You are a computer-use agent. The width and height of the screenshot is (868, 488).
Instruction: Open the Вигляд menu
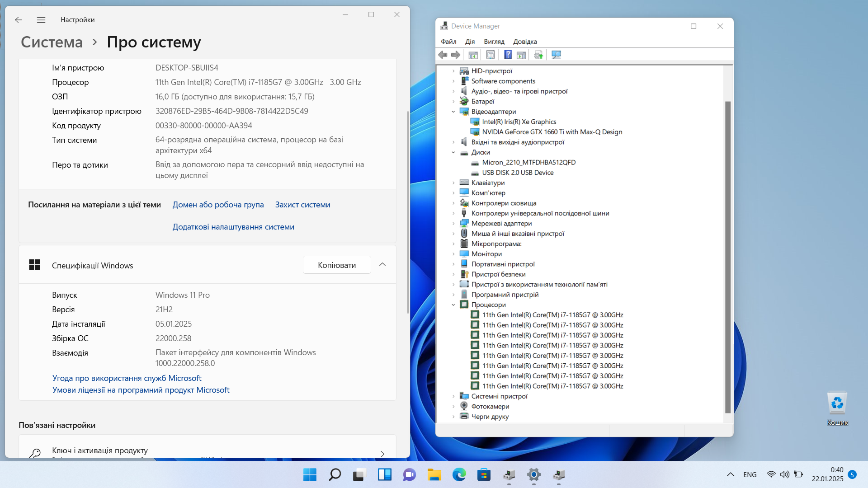tap(494, 42)
